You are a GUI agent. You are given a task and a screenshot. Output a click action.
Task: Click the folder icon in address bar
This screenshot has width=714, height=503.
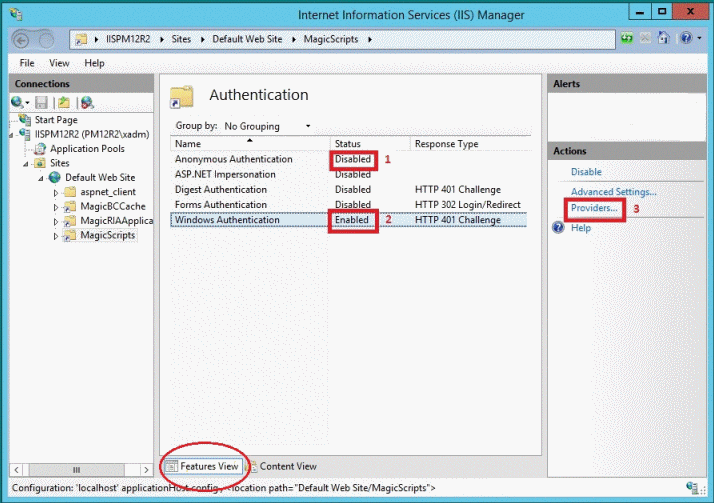click(x=81, y=40)
